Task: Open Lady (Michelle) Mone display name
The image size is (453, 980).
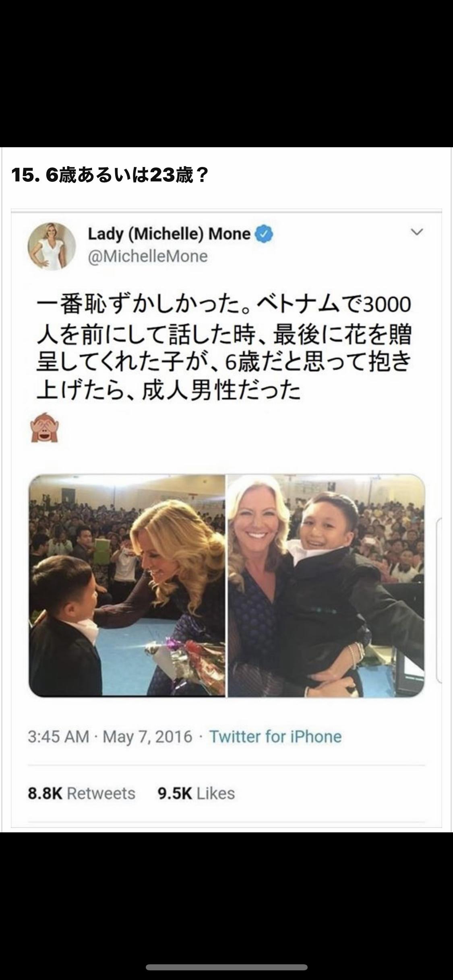Action: tap(169, 234)
